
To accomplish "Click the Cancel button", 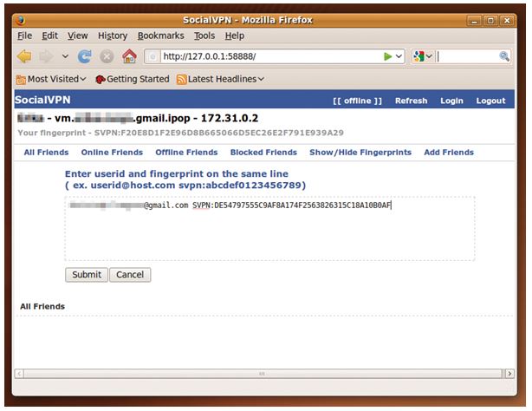I will (x=130, y=275).
